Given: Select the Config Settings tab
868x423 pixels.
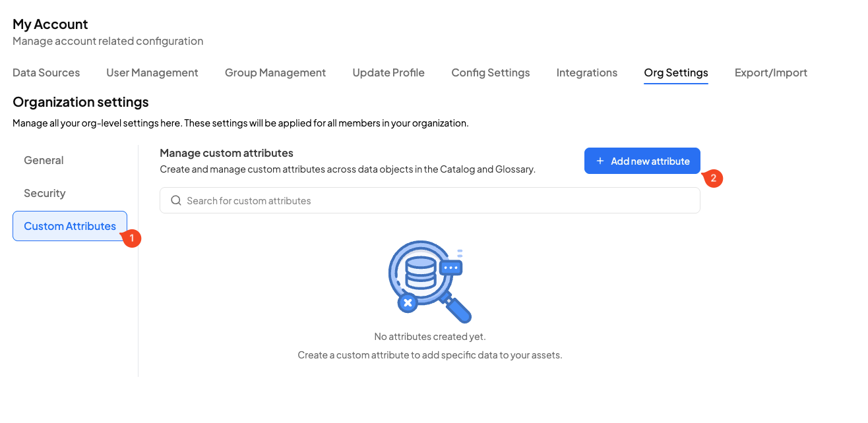Looking at the screenshot, I should [x=491, y=72].
